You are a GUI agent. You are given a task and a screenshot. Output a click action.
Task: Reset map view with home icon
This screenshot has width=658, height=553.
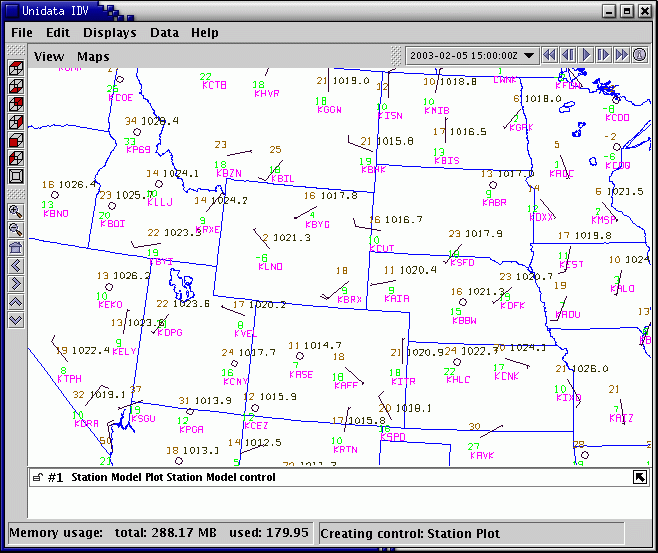16,248
